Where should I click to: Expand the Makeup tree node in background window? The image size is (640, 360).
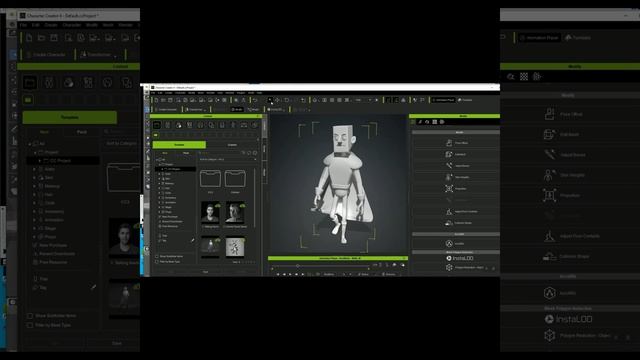[x=35, y=186]
